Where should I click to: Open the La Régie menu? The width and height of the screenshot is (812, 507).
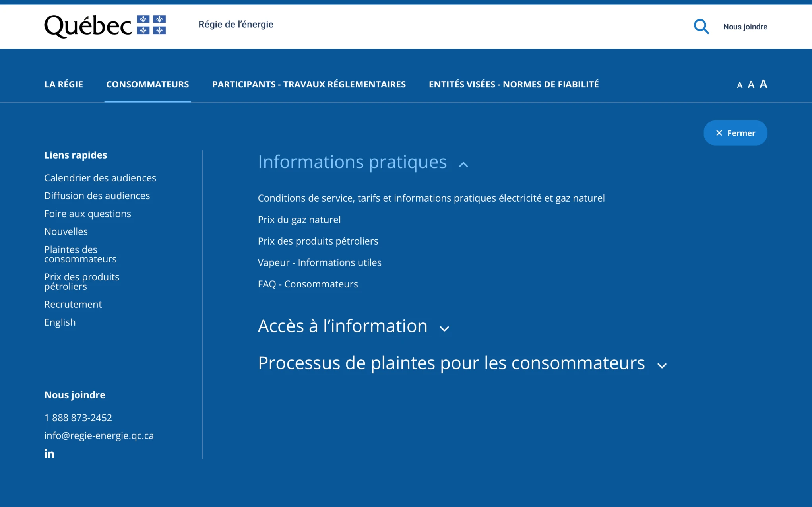64,84
